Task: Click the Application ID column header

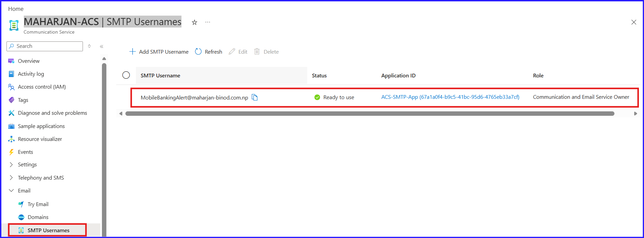Action: [x=398, y=75]
